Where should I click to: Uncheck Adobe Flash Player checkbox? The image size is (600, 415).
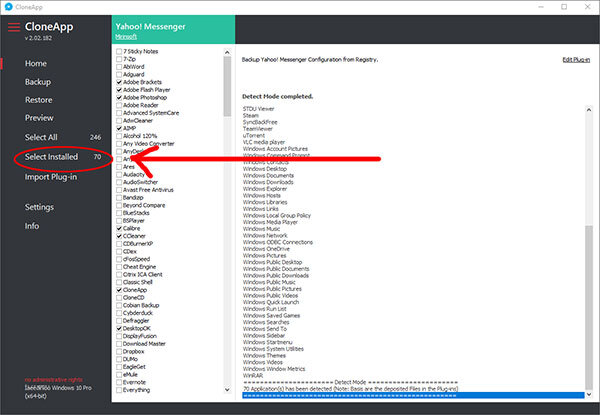[x=119, y=90]
